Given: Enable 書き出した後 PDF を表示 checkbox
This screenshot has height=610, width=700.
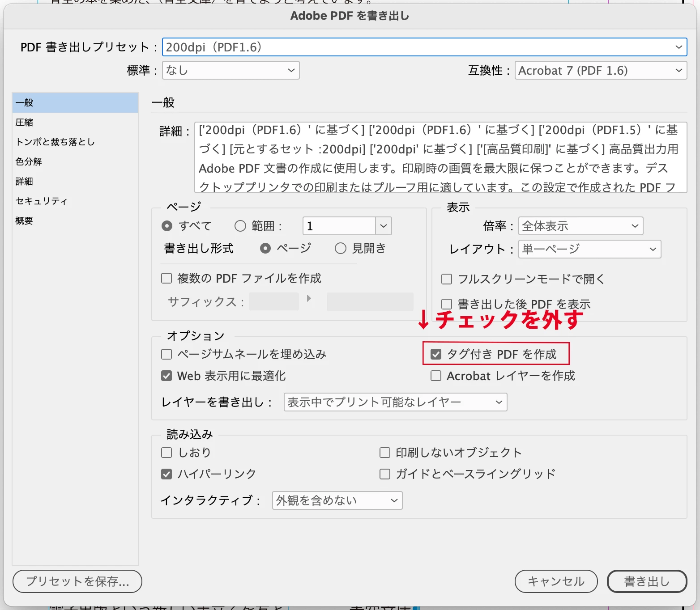Looking at the screenshot, I should coord(447,304).
